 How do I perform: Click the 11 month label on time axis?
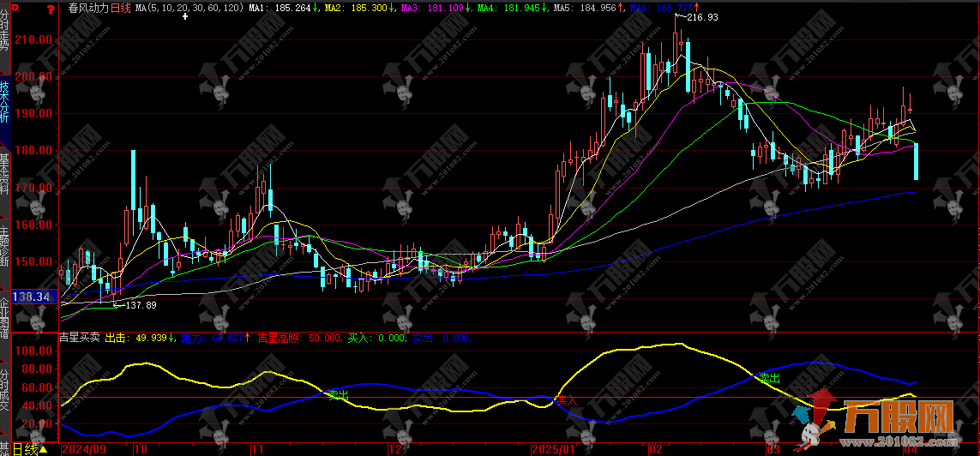pos(256,449)
